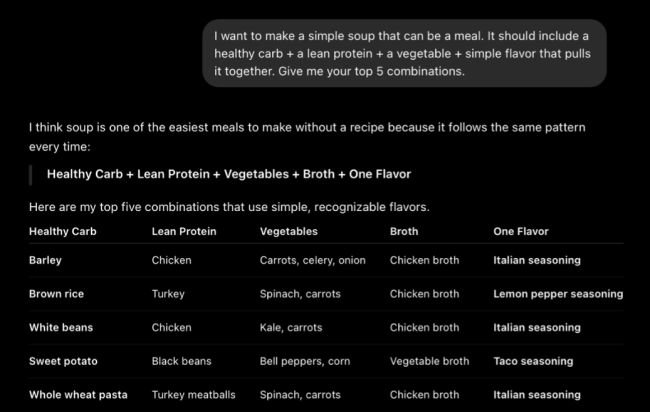Click the Sweet potato cell
650x412 pixels.
(x=63, y=361)
